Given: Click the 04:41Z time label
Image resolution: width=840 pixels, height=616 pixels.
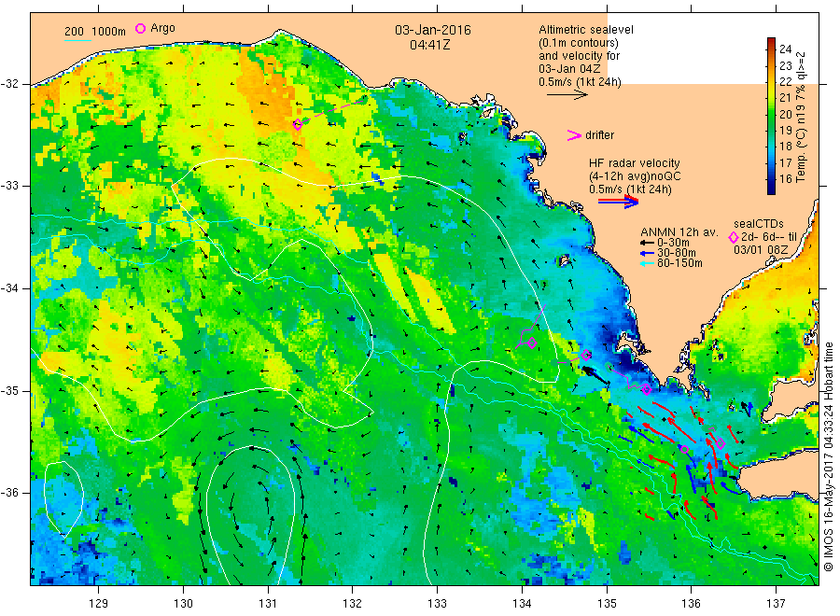Looking at the screenshot, I should tap(429, 45).
